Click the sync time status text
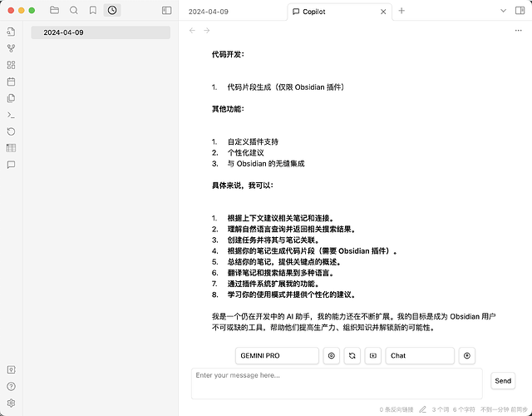 click(x=504, y=409)
